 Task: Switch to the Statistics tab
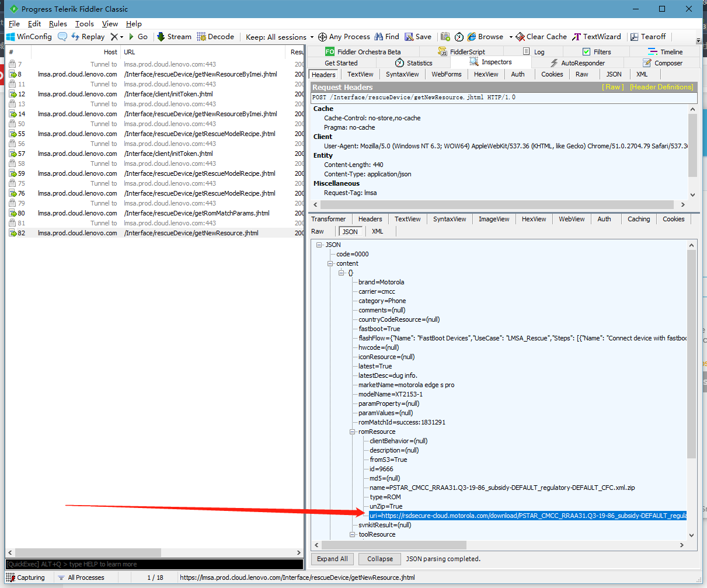point(413,63)
